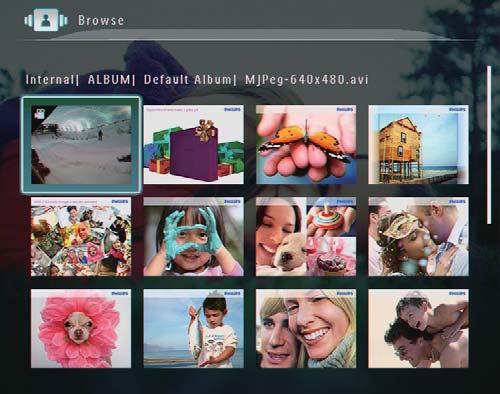This screenshot has width=500, height=394.
Task: Select the snowy mountain video thumbnail
Action: pyautogui.click(x=81, y=145)
